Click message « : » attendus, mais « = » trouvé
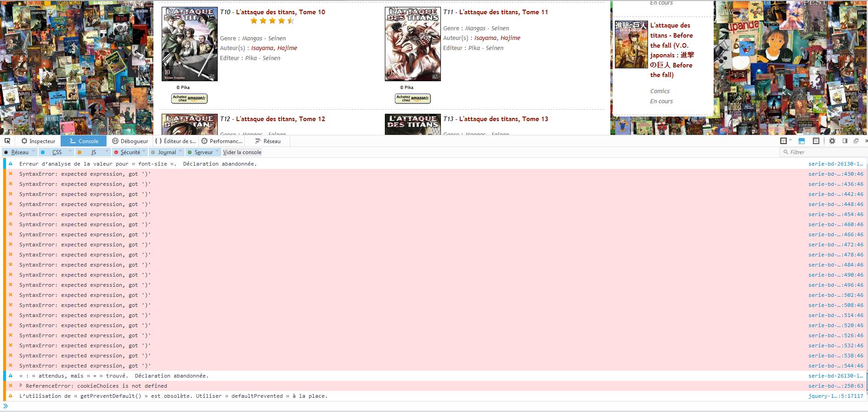This screenshot has width=868, height=412. pos(114,376)
